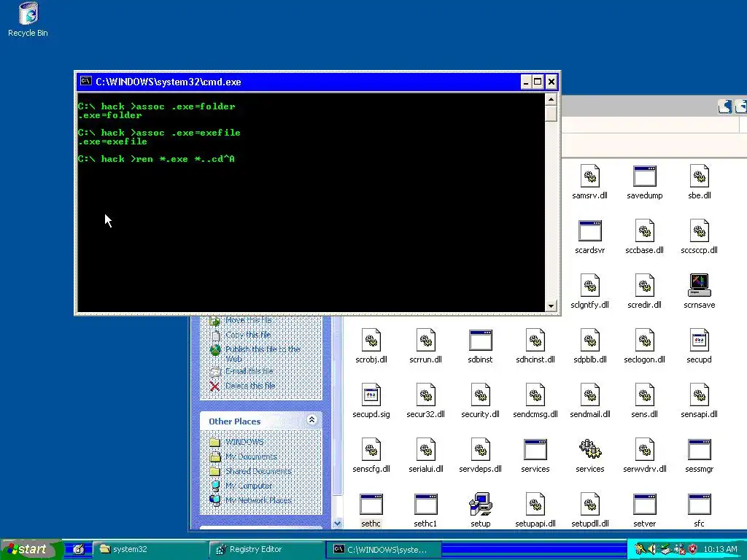747x560 pixels.
Task: Click Delete this file link
Action: click(x=250, y=386)
